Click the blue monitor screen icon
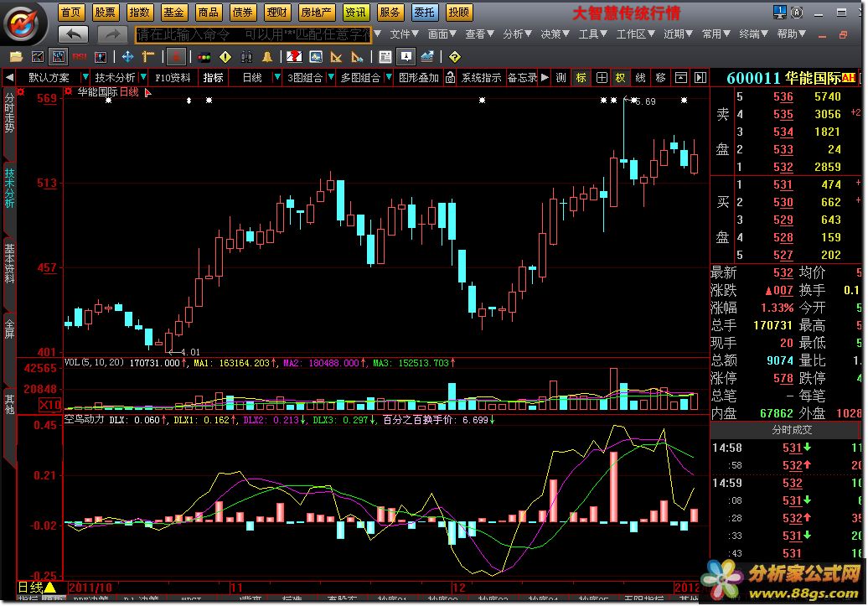The height and width of the screenshot is (606, 868). pyautogui.click(x=316, y=56)
